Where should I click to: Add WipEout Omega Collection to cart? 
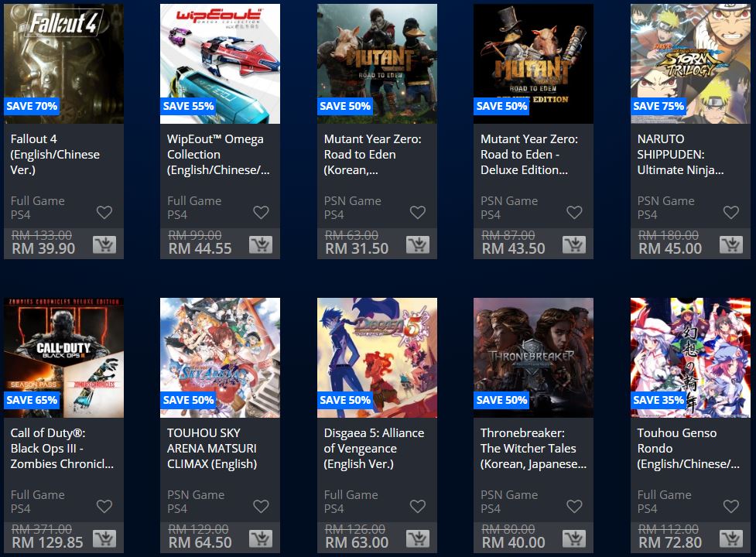tap(261, 244)
